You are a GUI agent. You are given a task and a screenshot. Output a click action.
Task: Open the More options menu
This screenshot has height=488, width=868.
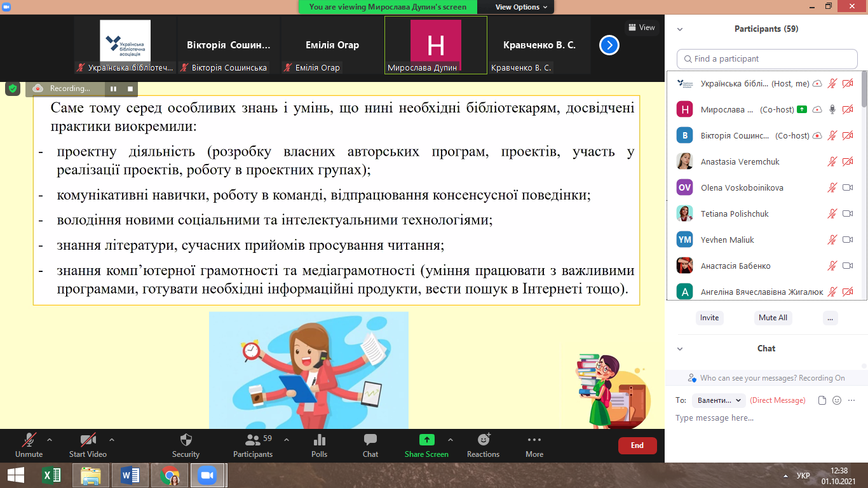pos(534,440)
